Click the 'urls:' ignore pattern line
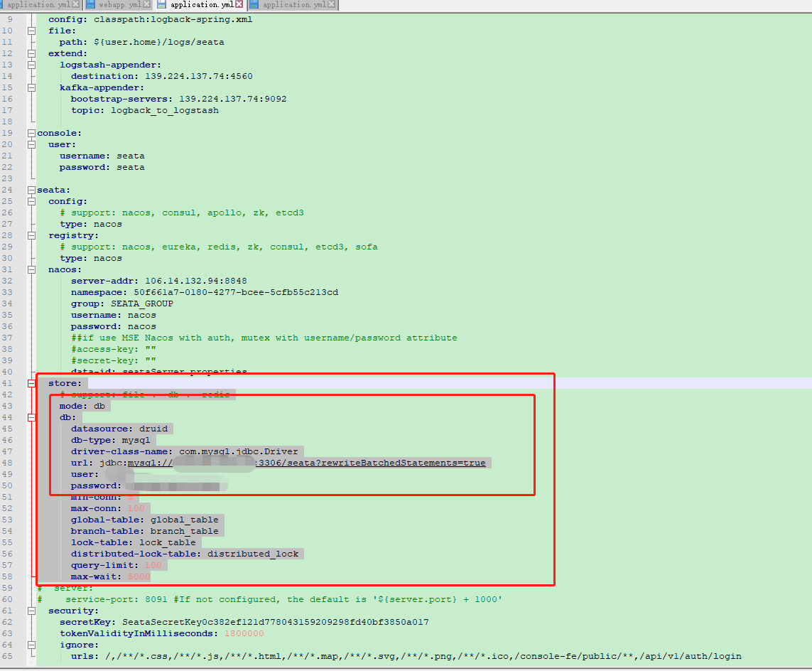 pyautogui.click(x=406, y=657)
